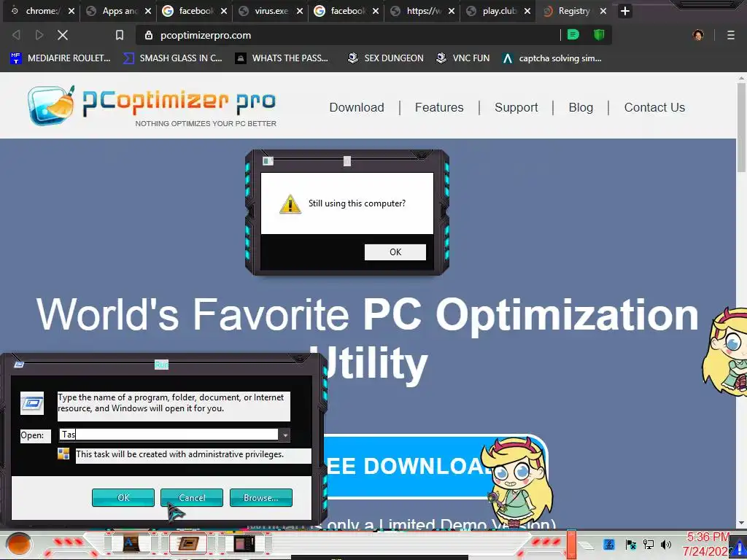The image size is (747, 560).
Task: Cancel the Run dialog
Action: pos(192,497)
